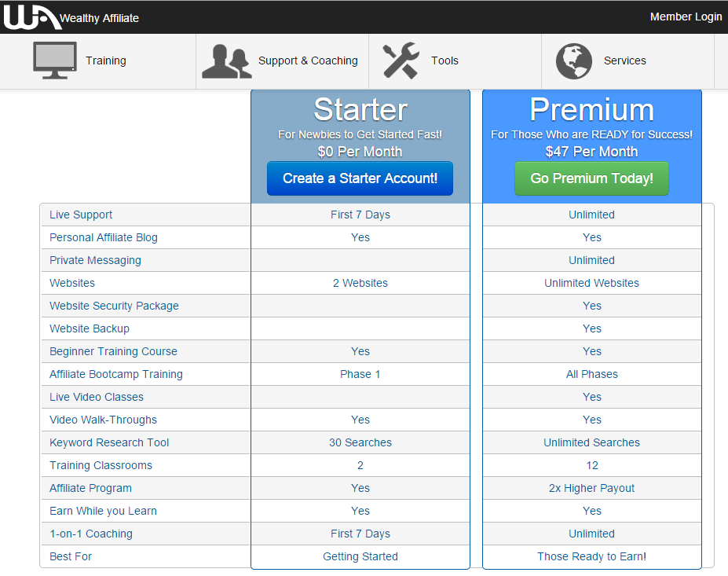Click Starter's First 7 Days Live Support cell
Screen dimensions: 728x576
tap(360, 215)
